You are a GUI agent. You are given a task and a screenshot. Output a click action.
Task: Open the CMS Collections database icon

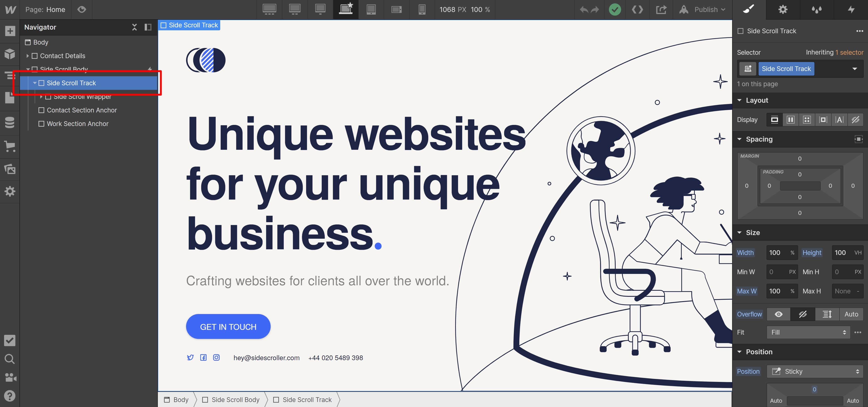(10, 123)
